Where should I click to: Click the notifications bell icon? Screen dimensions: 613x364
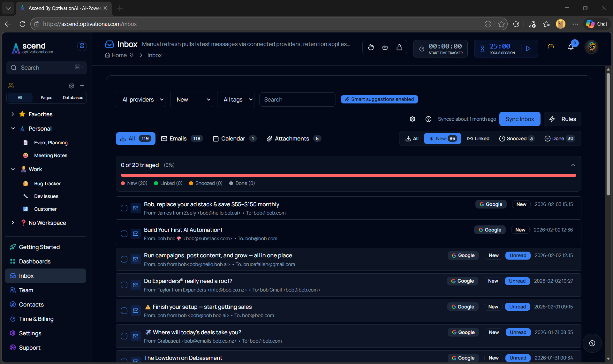pos(571,47)
